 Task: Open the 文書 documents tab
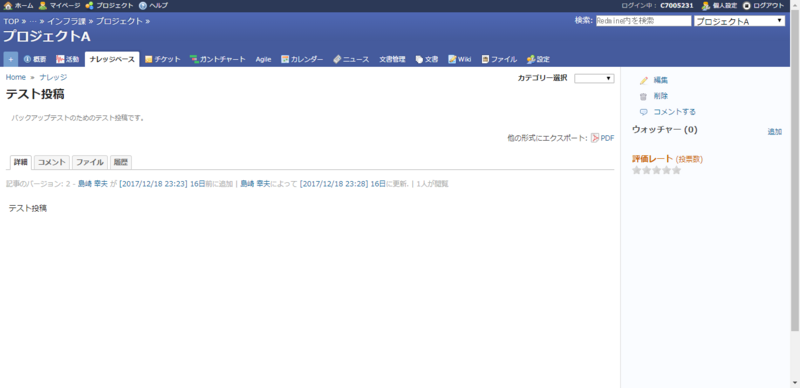click(427, 59)
